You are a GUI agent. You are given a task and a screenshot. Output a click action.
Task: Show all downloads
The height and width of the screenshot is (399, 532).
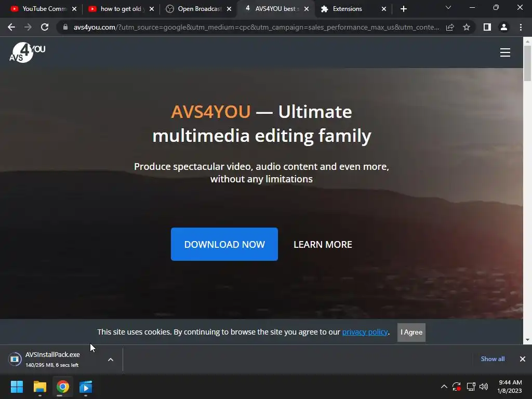tap(493, 359)
